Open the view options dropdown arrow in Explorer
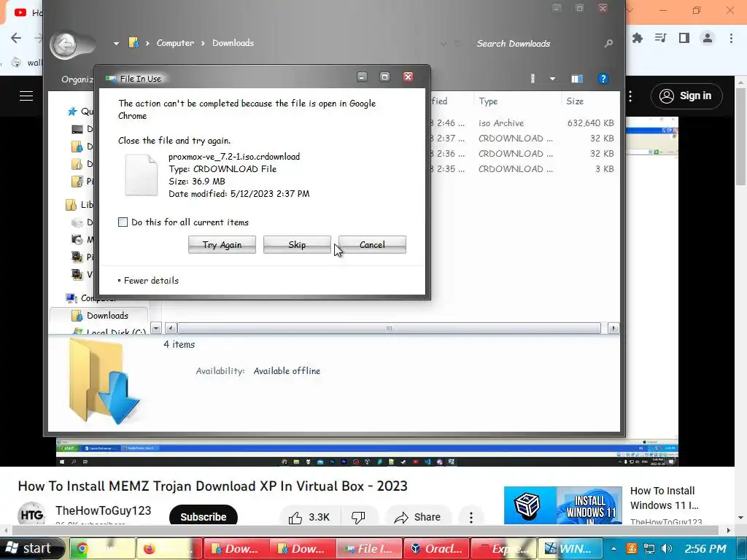Image resolution: width=747 pixels, height=560 pixels. tap(553, 79)
